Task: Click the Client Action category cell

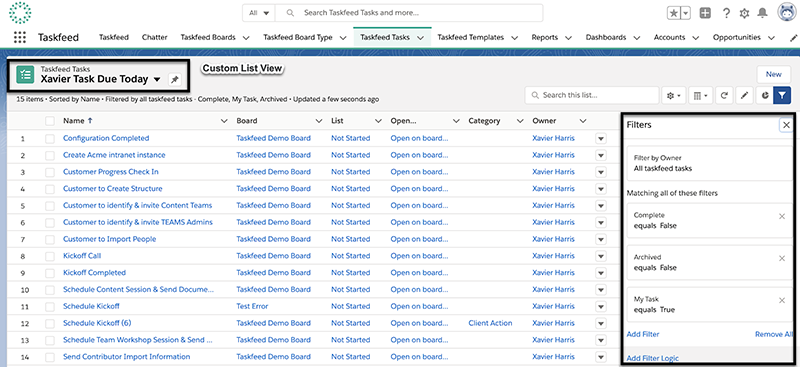Action: (490, 323)
